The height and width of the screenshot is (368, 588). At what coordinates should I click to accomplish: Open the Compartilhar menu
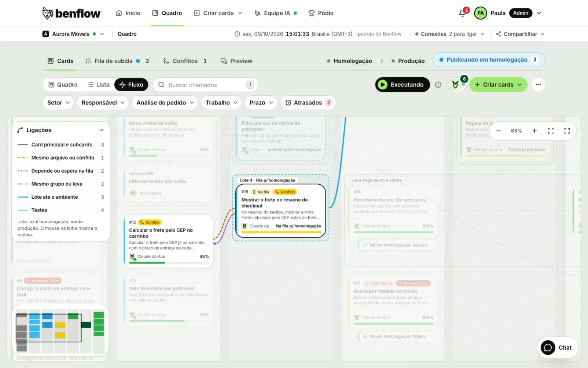coord(520,34)
